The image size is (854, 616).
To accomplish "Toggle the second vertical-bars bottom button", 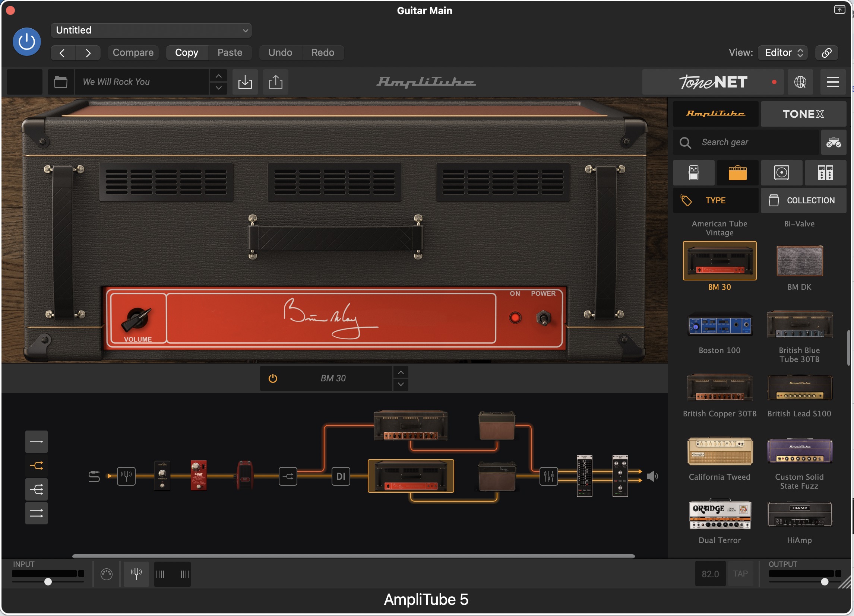I will pos(184,574).
